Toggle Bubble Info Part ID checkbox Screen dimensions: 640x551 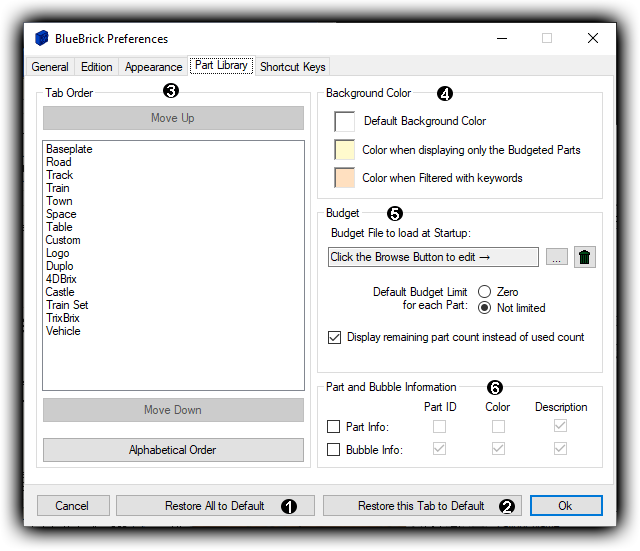click(x=439, y=449)
